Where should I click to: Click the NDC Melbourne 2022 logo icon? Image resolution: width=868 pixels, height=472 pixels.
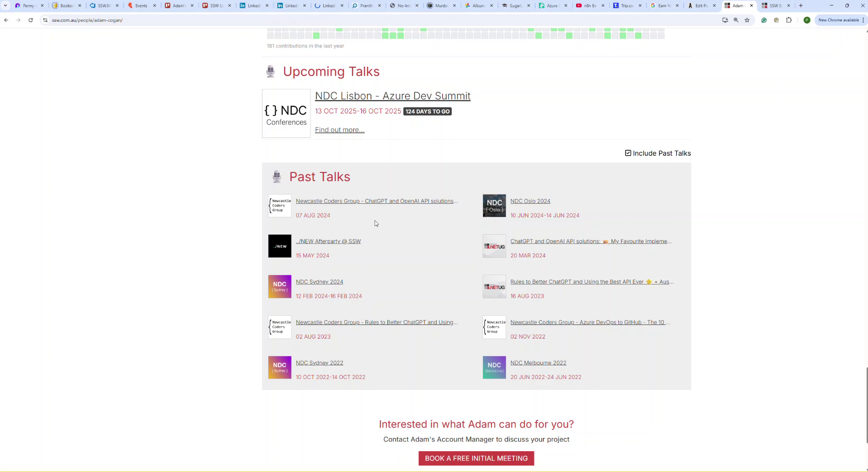point(493,367)
